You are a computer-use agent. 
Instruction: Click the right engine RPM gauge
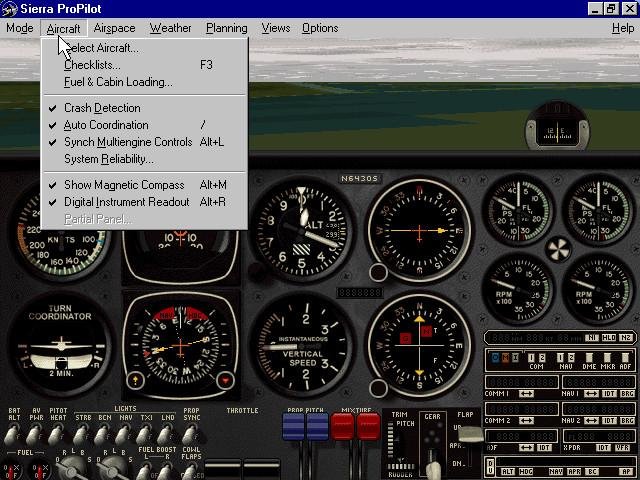pyautogui.click(x=598, y=289)
